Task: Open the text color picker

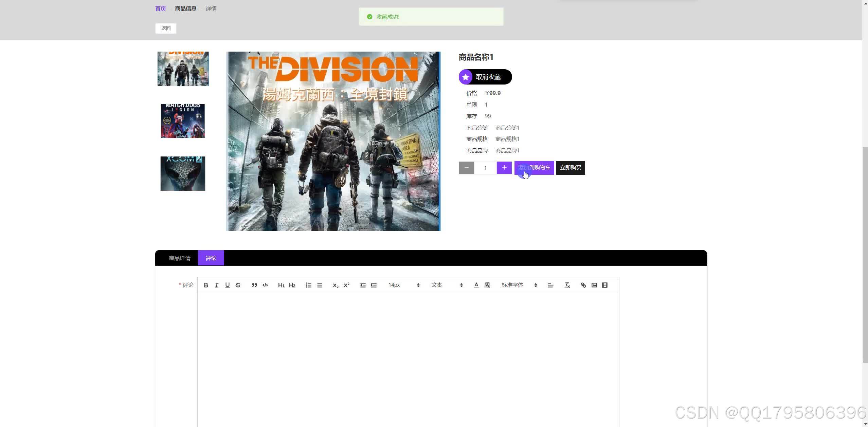Action: coord(476,285)
